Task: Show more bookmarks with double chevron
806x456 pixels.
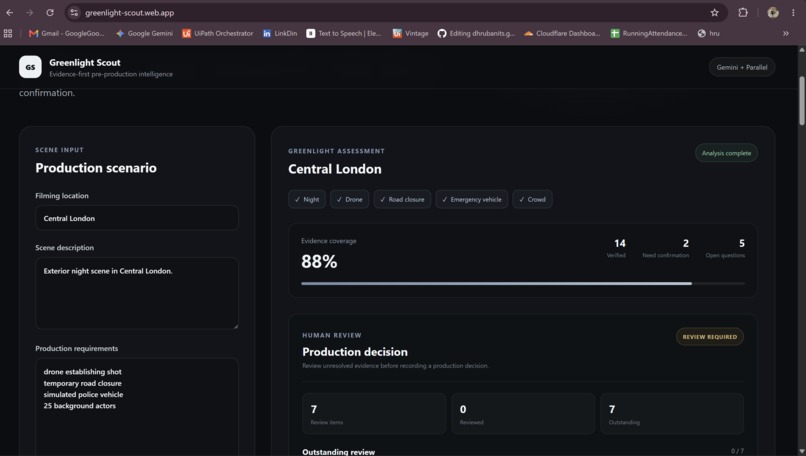Action: click(x=786, y=33)
